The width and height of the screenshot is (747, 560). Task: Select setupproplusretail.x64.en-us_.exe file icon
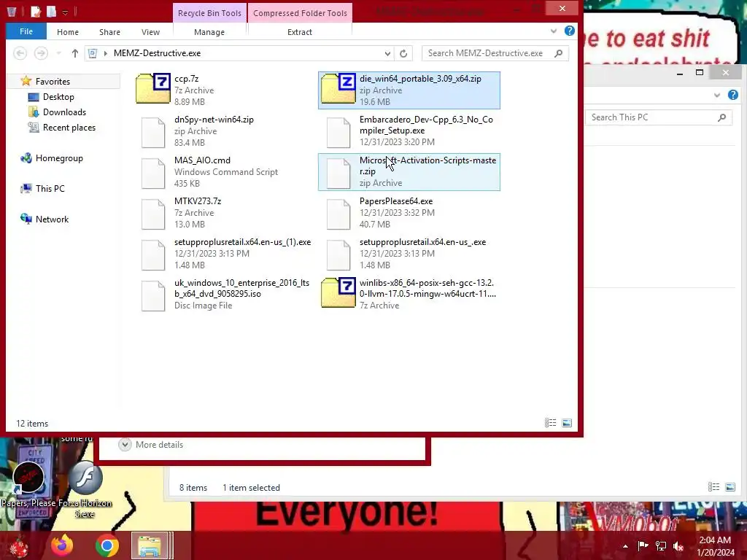[338, 254]
